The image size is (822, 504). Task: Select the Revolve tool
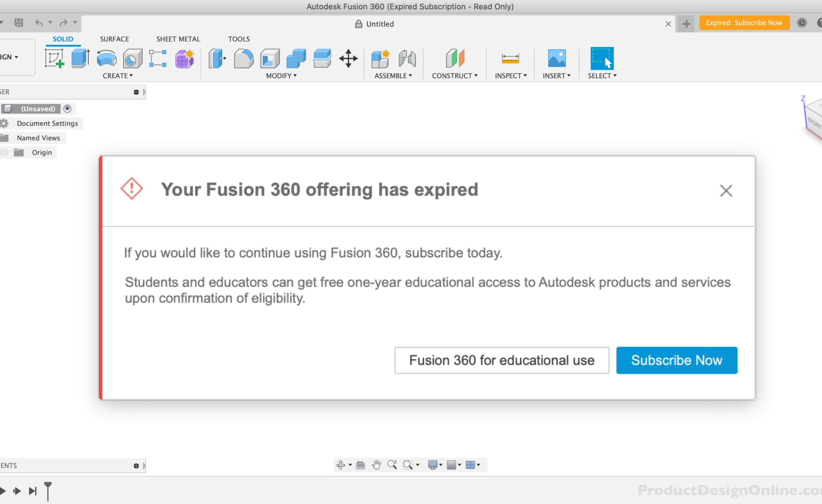[x=106, y=59]
